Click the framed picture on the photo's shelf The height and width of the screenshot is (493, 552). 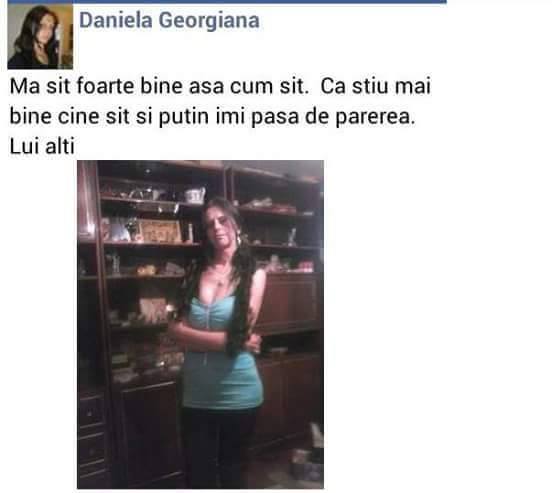159,231
